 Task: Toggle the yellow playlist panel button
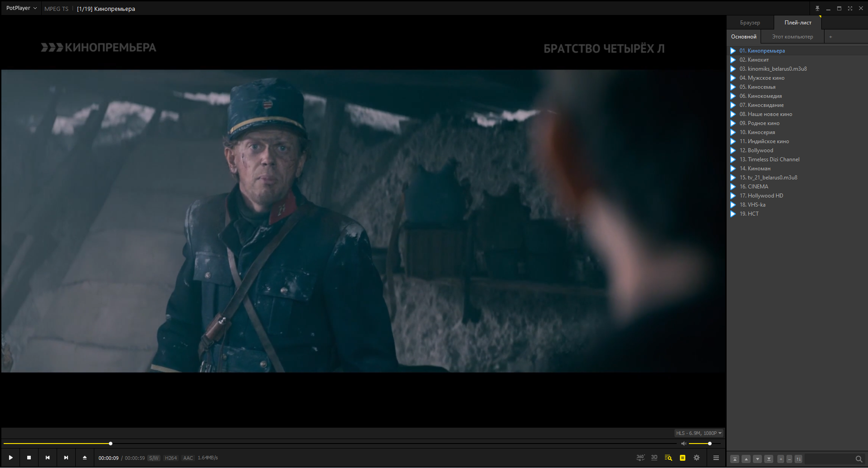pos(682,458)
